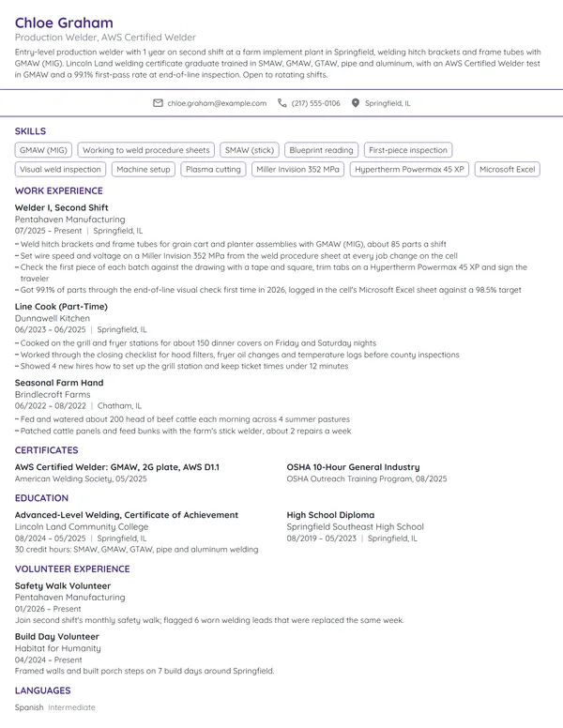Click the Production Welder, AWS Certified Welder subtitle

coord(105,38)
